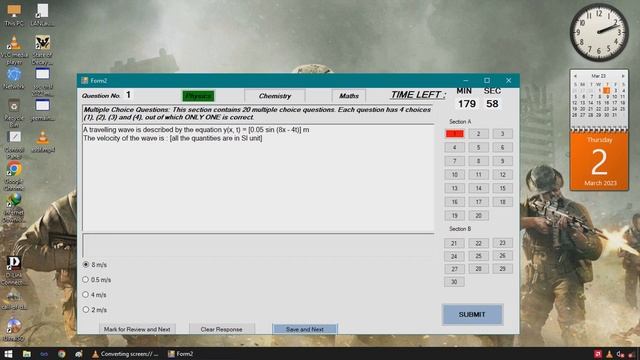Open the mp4 video file with VLC cone icon
This screenshot has width=640, height=360.
coord(42,142)
